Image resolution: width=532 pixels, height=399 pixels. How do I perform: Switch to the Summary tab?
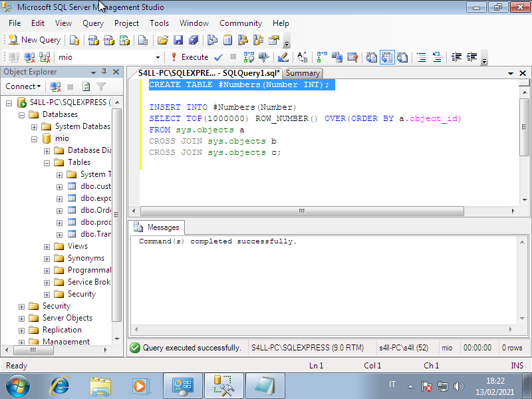303,73
